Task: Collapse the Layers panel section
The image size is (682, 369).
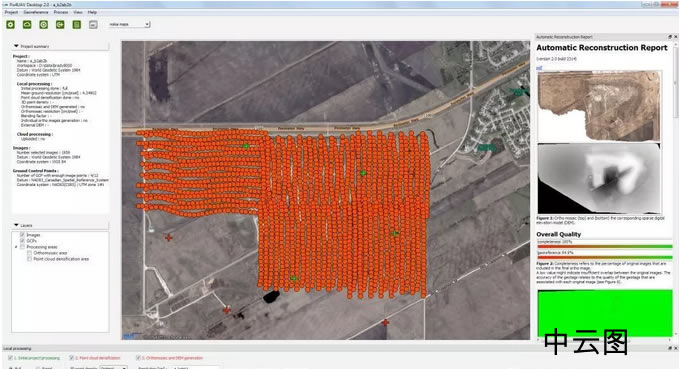Action: pyautogui.click(x=17, y=225)
